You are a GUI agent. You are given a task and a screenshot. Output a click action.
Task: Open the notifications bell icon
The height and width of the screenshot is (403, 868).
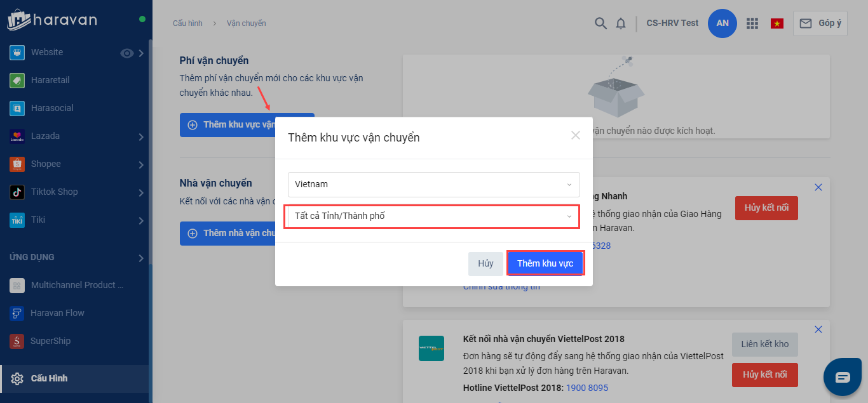(x=621, y=23)
